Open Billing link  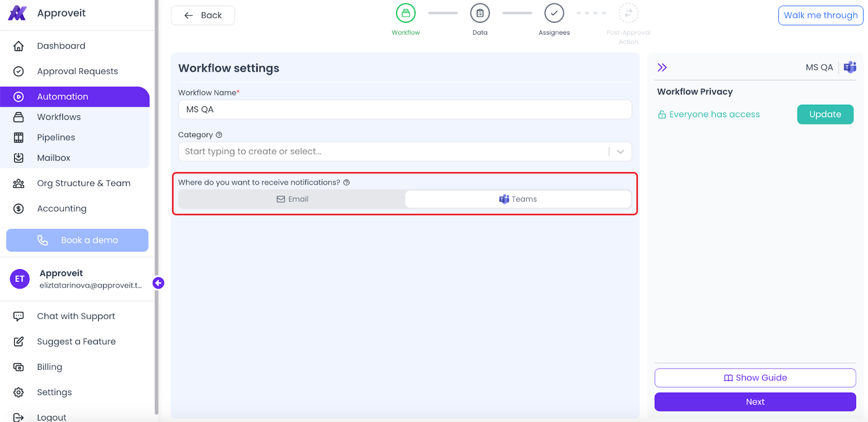coord(49,367)
